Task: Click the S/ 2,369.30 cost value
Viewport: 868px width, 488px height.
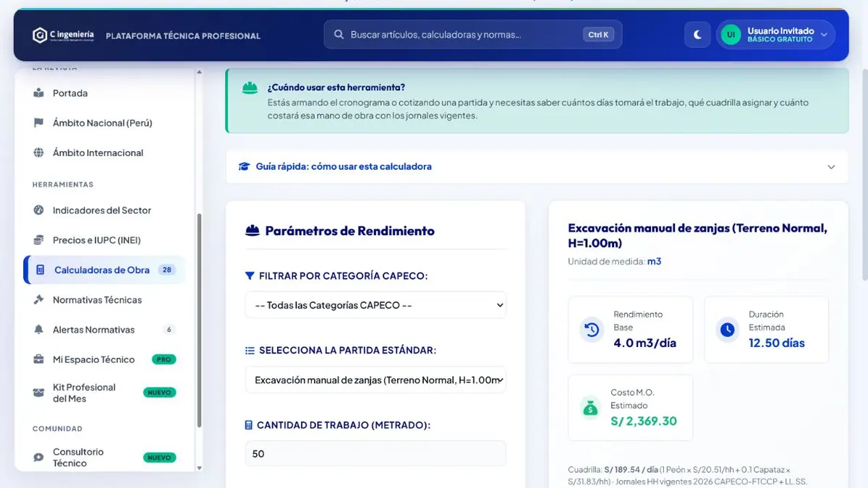Action: click(x=644, y=421)
